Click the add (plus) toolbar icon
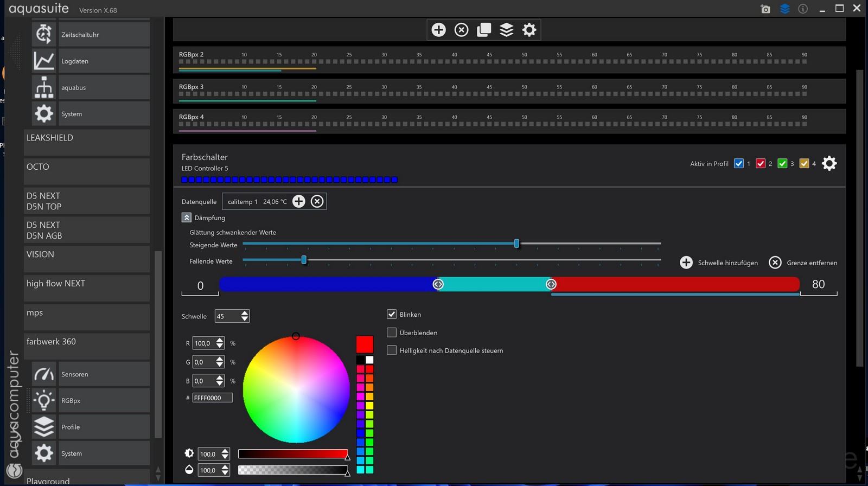 [438, 30]
